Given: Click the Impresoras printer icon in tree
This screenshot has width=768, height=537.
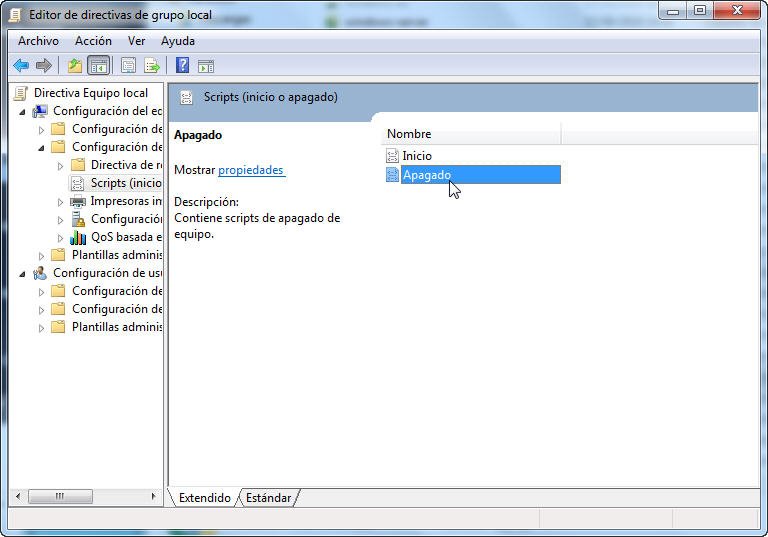Looking at the screenshot, I should click(78, 201).
